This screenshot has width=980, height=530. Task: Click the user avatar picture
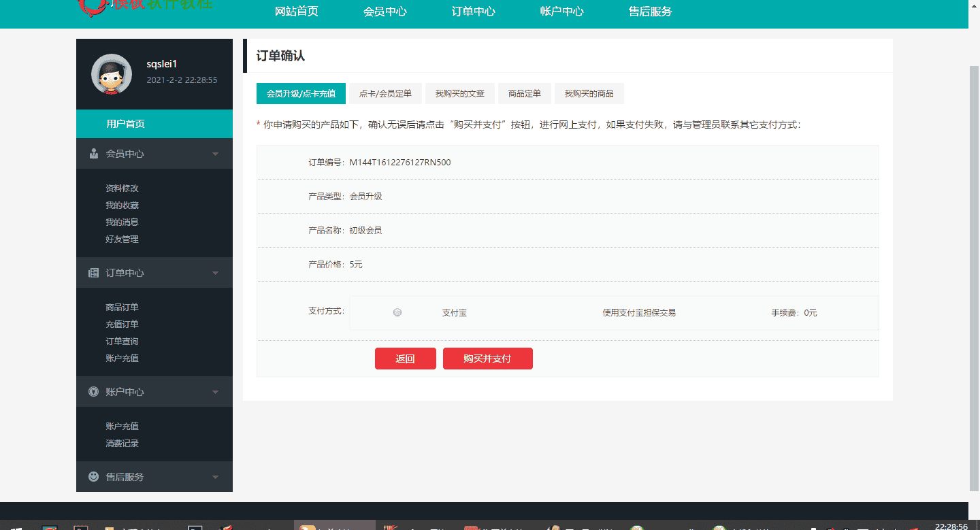pos(112,73)
